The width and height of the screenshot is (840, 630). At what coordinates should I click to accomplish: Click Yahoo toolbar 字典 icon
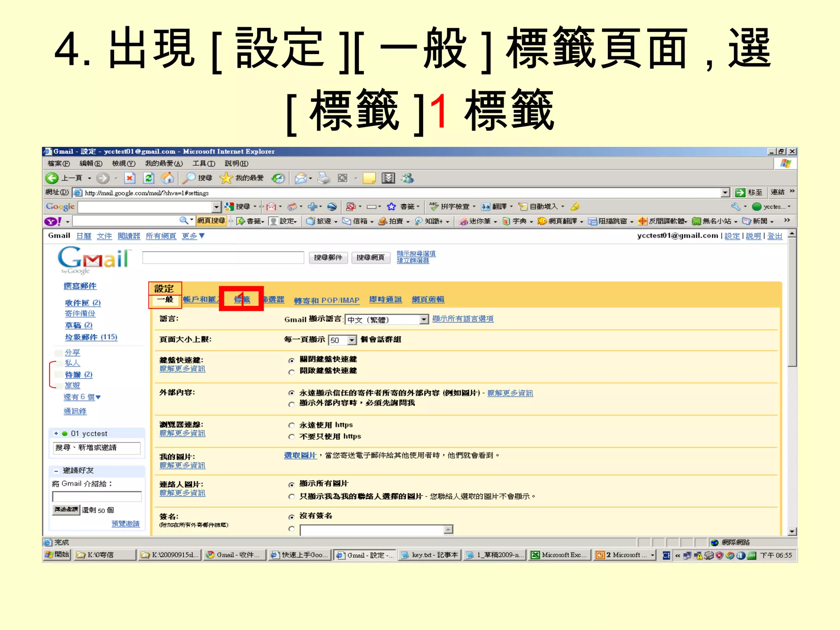[x=507, y=221]
